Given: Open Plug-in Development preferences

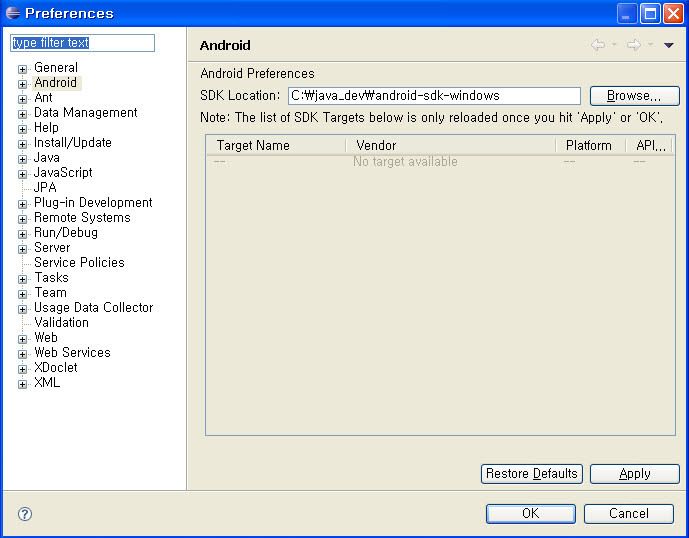Looking at the screenshot, I should click(93, 203).
